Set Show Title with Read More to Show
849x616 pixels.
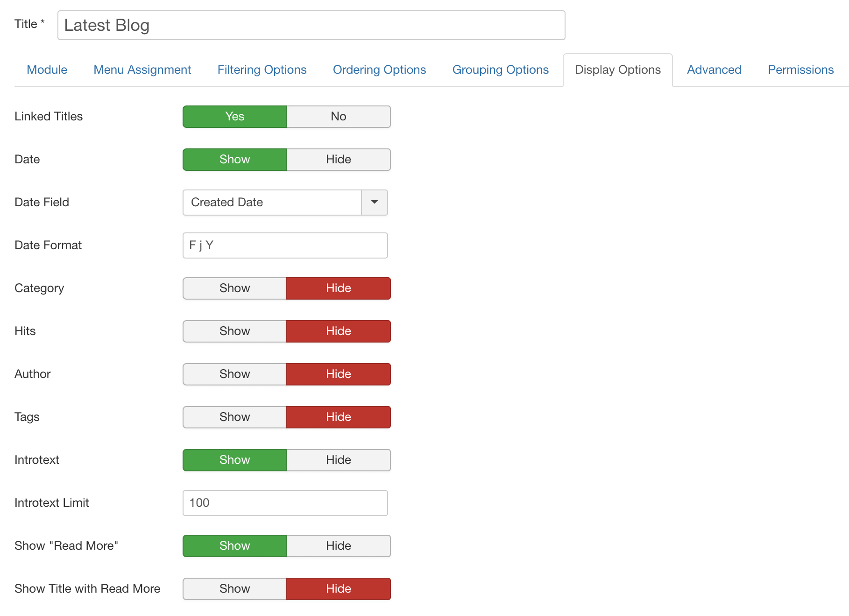(235, 589)
